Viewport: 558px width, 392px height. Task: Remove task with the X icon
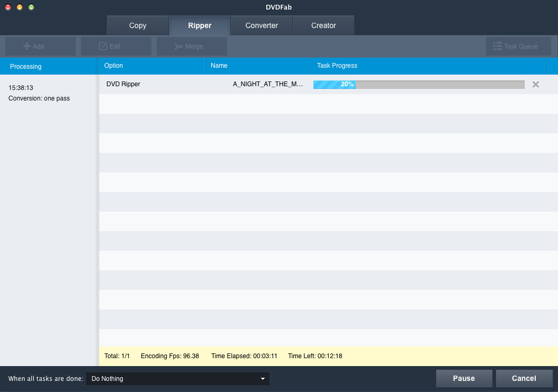536,84
